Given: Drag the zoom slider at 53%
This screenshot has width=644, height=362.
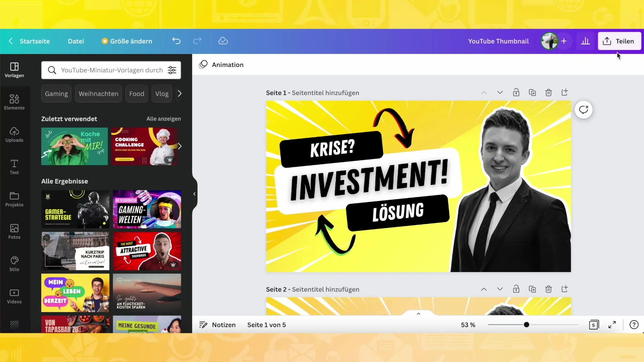Looking at the screenshot, I should 526,325.
